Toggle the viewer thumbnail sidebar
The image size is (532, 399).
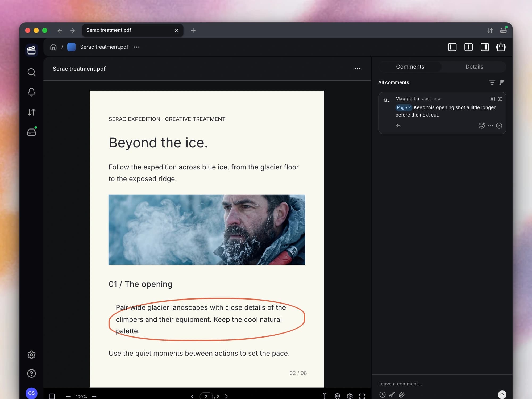[52, 396]
